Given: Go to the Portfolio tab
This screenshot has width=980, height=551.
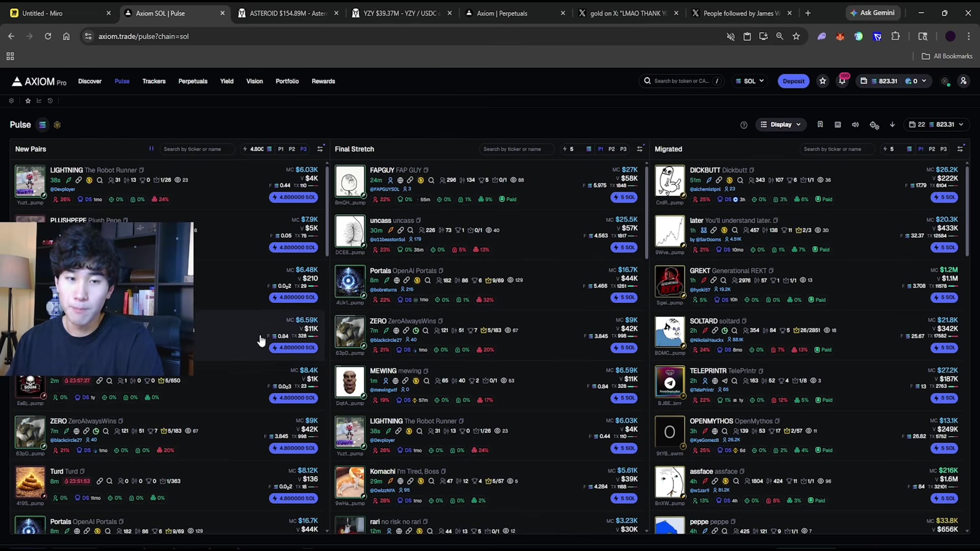Looking at the screenshot, I should pyautogui.click(x=287, y=81).
